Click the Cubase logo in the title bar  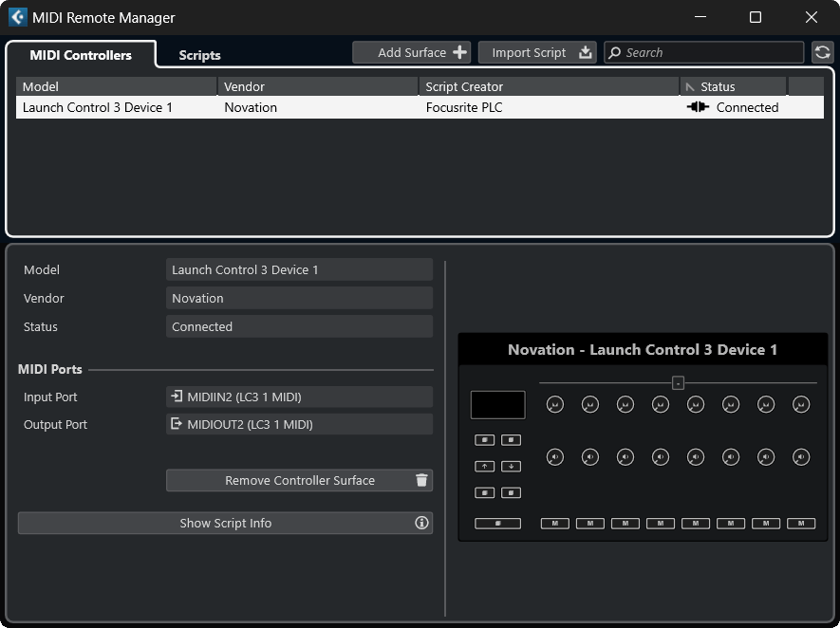(x=18, y=18)
